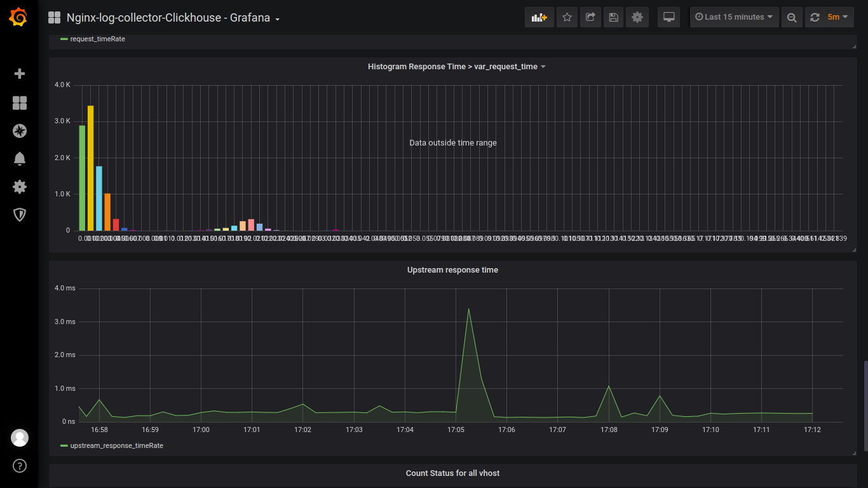Star this dashboard as favorite

pyautogui.click(x=567, y=17)
